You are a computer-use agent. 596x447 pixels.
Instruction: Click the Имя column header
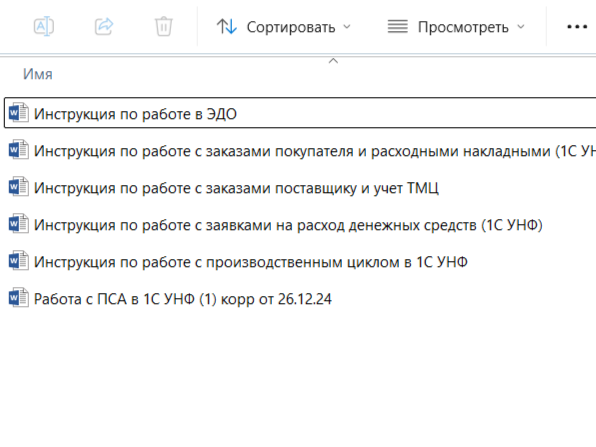tap(38, 74)
